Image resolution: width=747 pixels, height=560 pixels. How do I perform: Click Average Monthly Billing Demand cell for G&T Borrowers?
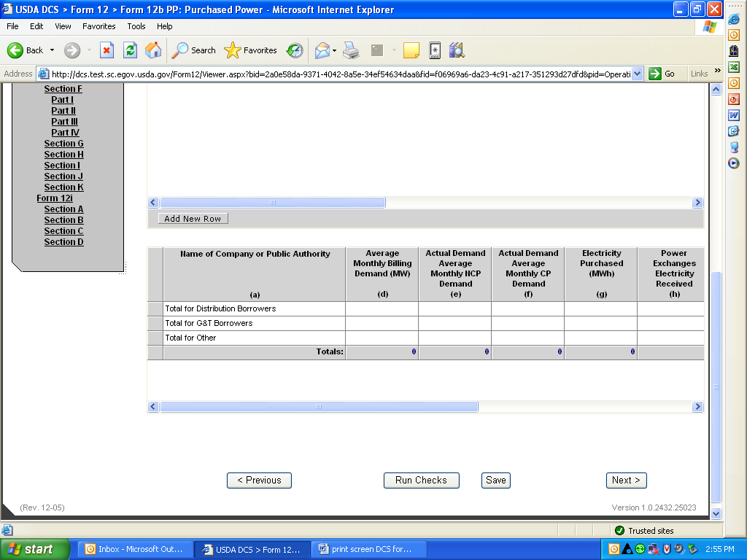click(x=382, y=323)
